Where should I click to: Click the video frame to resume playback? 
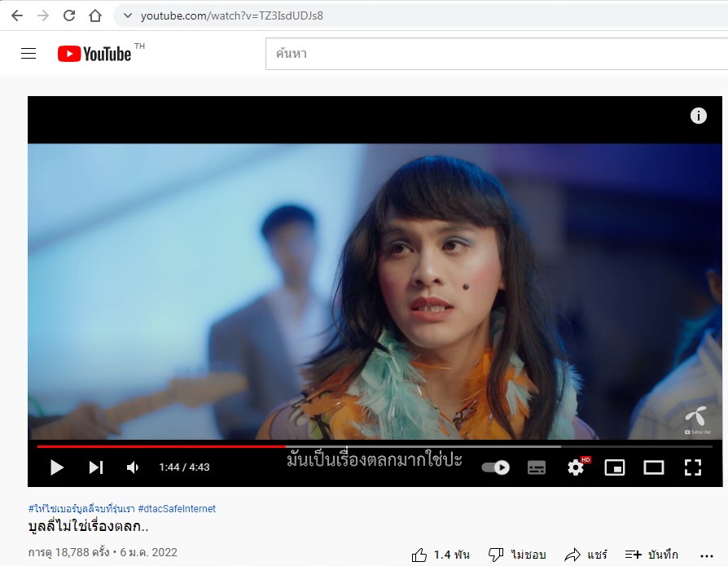point(375,291)
